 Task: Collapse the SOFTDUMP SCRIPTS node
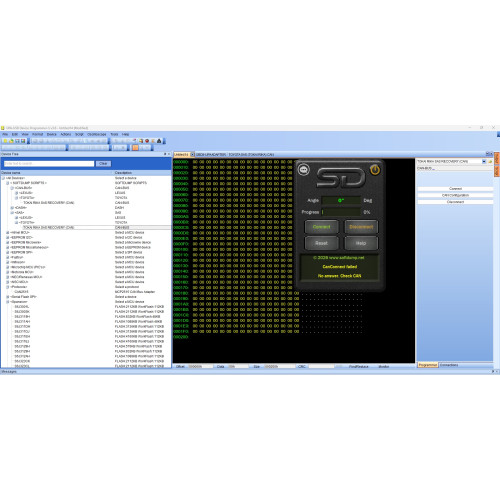click(8, 183)
